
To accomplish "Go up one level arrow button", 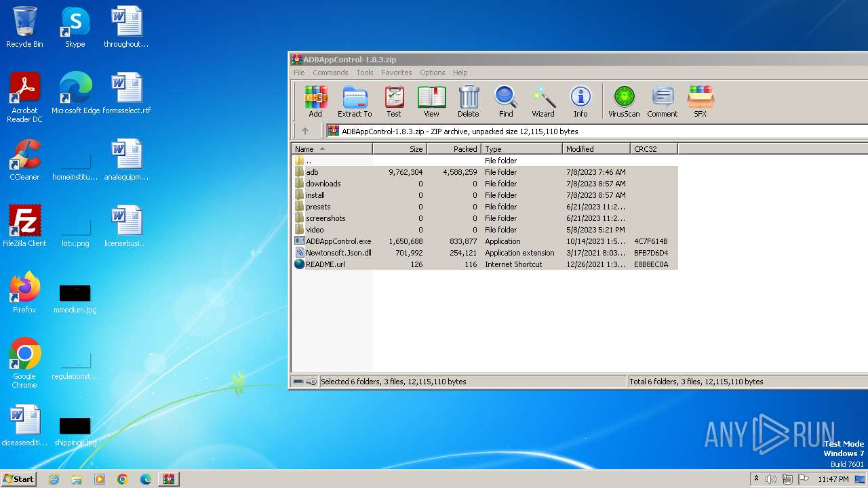I will point(305,131).
